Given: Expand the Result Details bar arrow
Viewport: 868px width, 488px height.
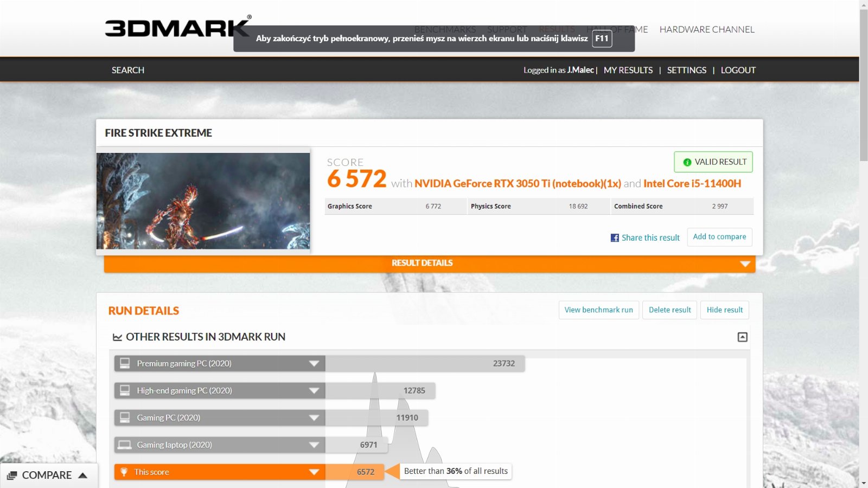Looking at the screenshot, I should [745, 264].
